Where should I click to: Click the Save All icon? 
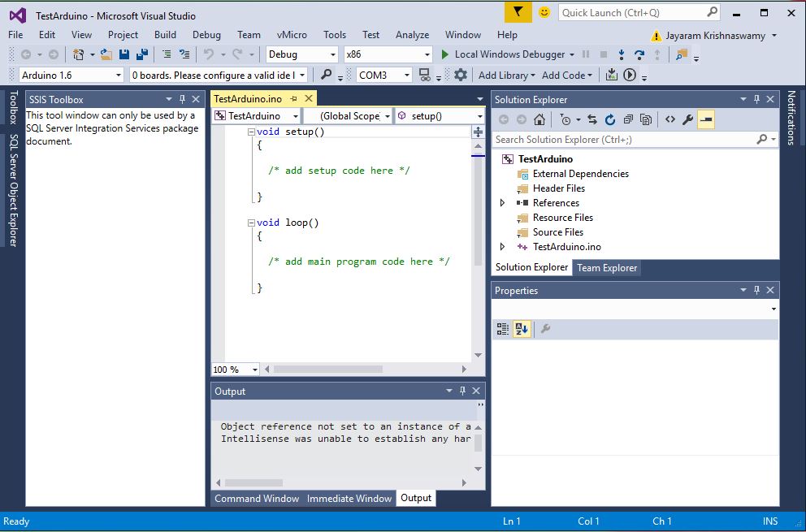[x=143, y=54]
